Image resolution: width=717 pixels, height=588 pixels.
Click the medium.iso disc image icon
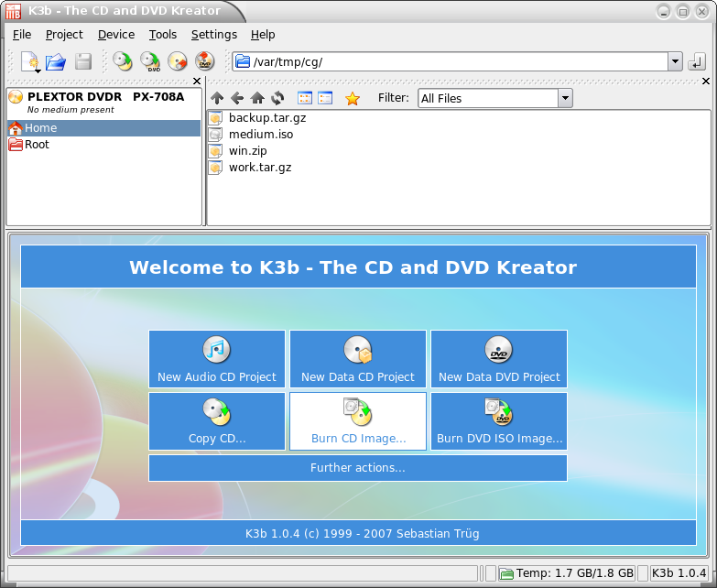(215, 135)
